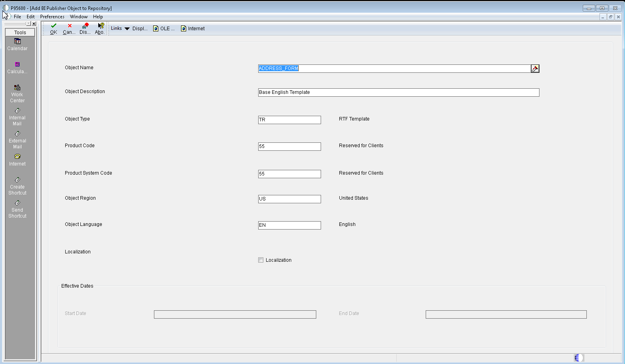
Task: Click the "Object Description" label
Action: (85, 91)
